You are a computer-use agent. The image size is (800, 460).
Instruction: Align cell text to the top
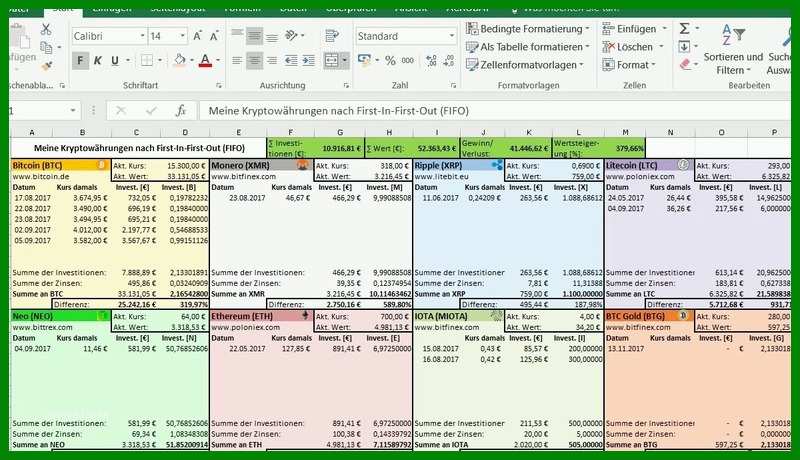(237, 35)
